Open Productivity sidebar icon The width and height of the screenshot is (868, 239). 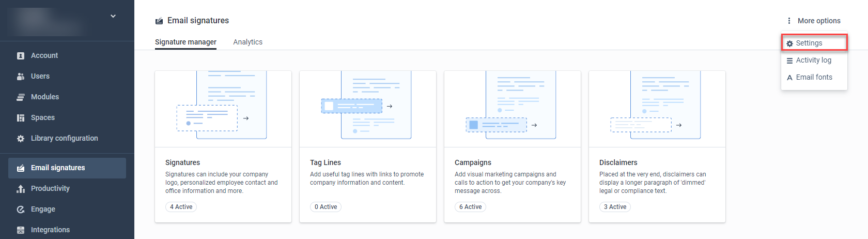point(21,189)
